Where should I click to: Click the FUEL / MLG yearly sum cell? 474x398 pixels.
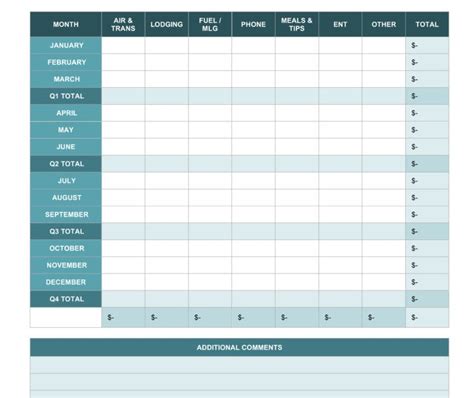coord(210,318)
